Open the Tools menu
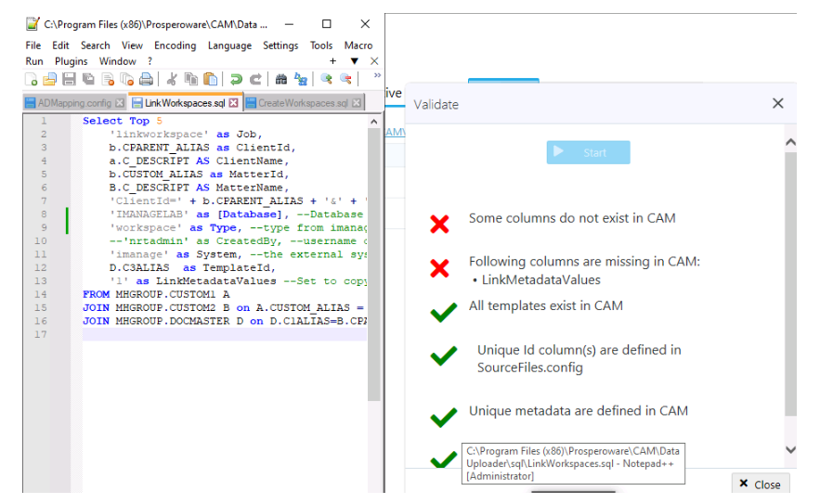Image resolution: width=820 pixels, height=504 pixels. tap(321, 45)
